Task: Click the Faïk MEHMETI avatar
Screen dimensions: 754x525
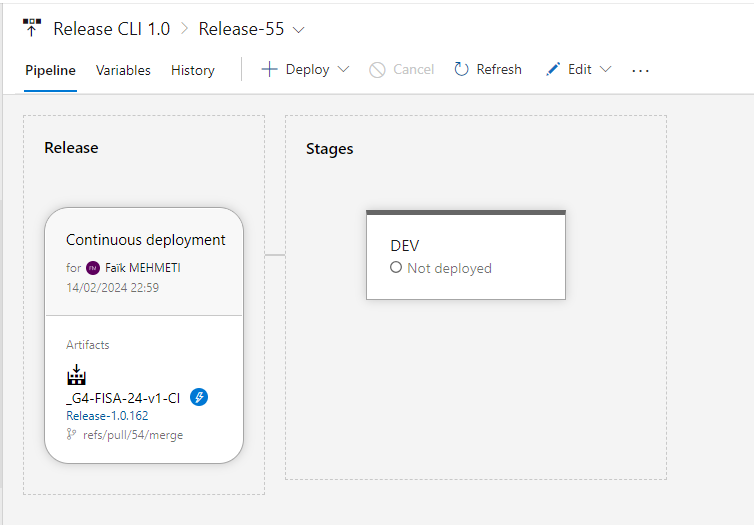Action: point(93,268)
